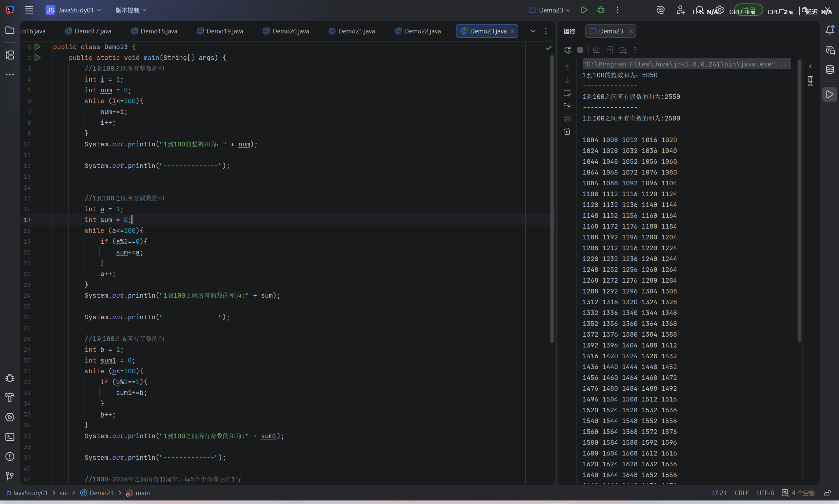Viewport: 839px width, 504px height.
Task: Click the editor vertical scrollbar
Action: coord(552,199)
